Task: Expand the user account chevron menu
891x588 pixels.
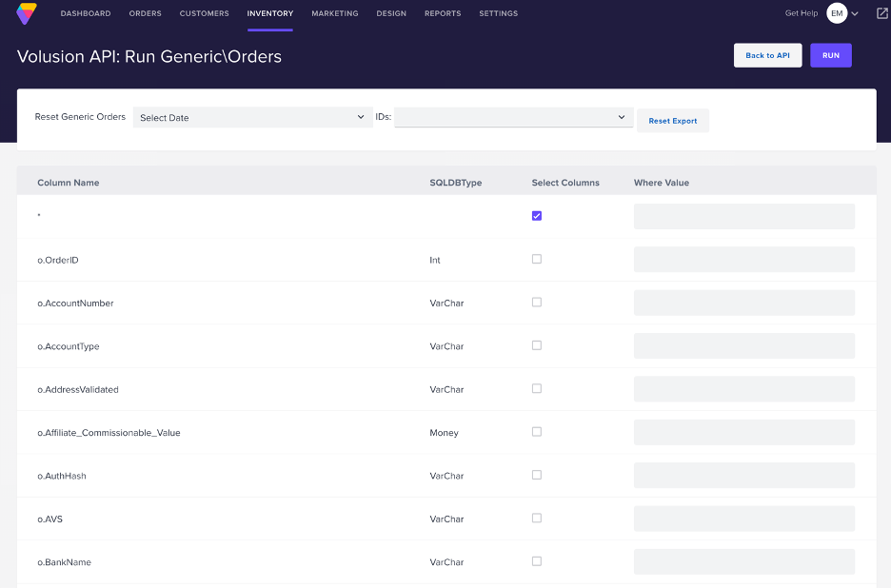Action: pyautogui.click(x=855, y=13)
